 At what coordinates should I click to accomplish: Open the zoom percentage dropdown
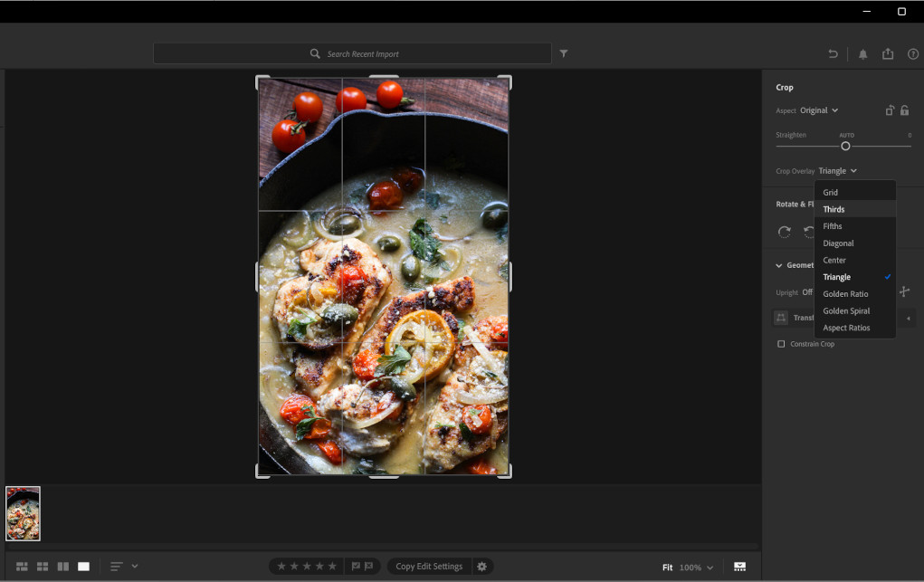tap(696, 568)
